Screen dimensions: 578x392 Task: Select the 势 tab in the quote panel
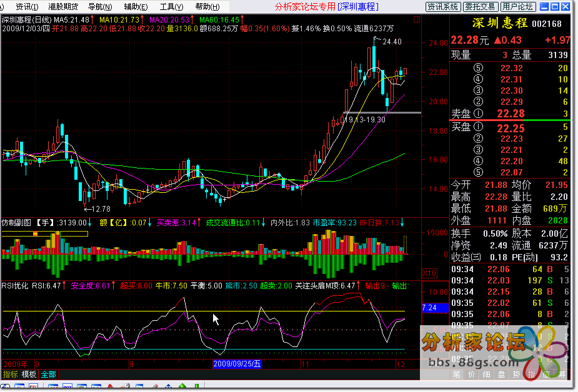click(x=516, y=375)
